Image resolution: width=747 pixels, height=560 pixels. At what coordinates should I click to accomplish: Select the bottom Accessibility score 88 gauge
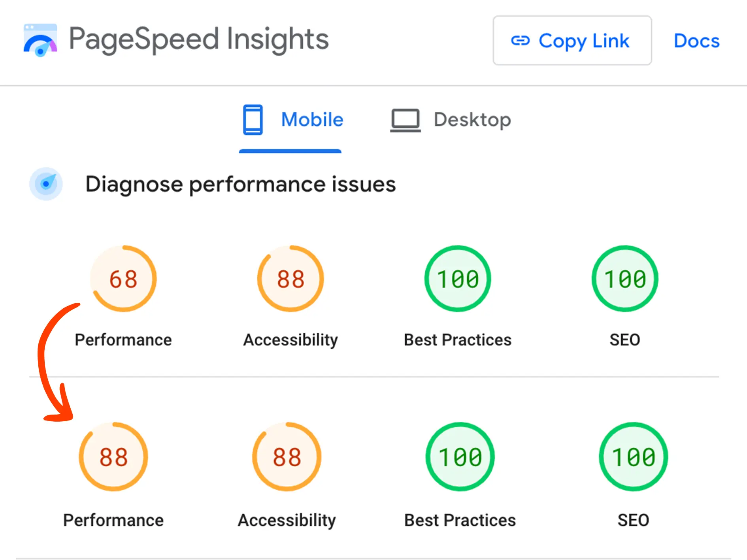pyautogui.click(x=287, y=457)
